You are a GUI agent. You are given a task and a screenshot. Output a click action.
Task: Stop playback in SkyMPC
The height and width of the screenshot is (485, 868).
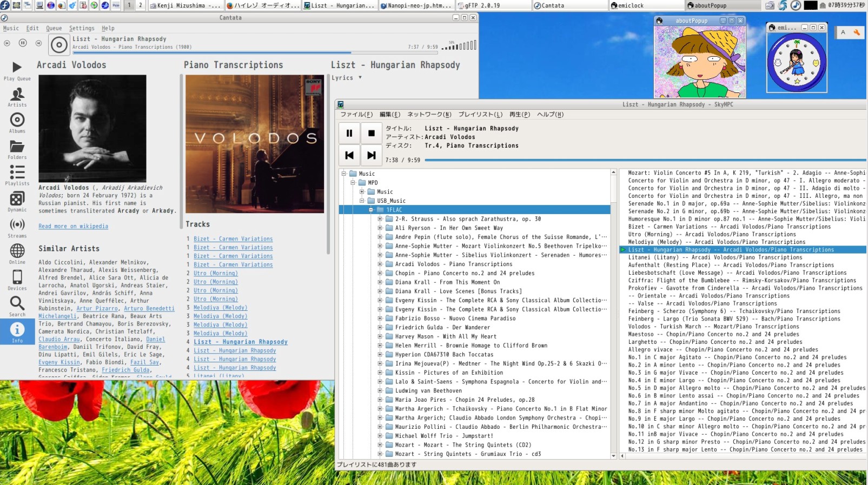pyautogui.click(x=372, y=133)
